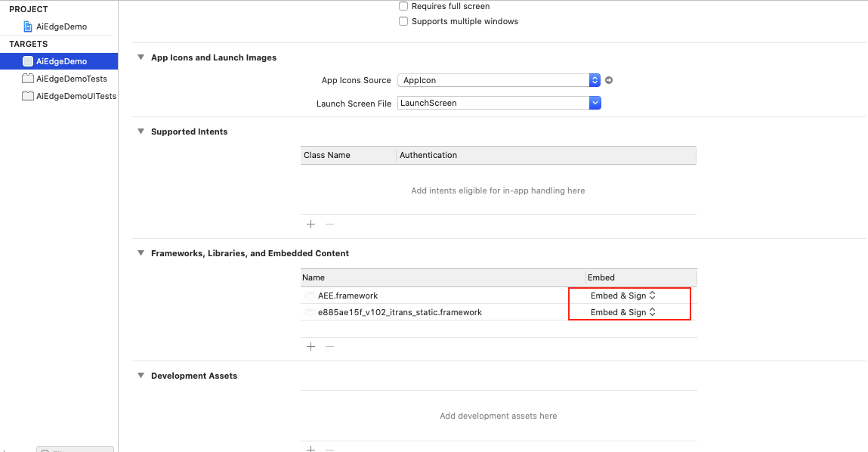Collapse the App Icons and Launch Images section
This screenshot has height=452, width=868.
pos(141,57)
